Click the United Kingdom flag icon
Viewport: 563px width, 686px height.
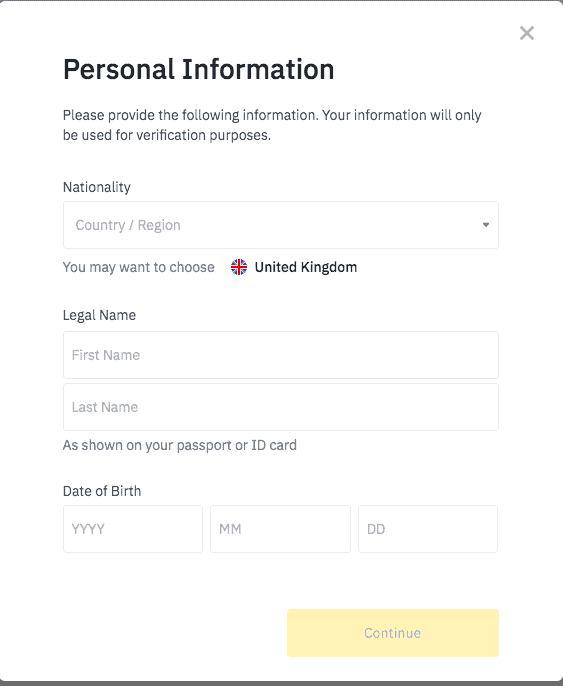coord(239,267)
